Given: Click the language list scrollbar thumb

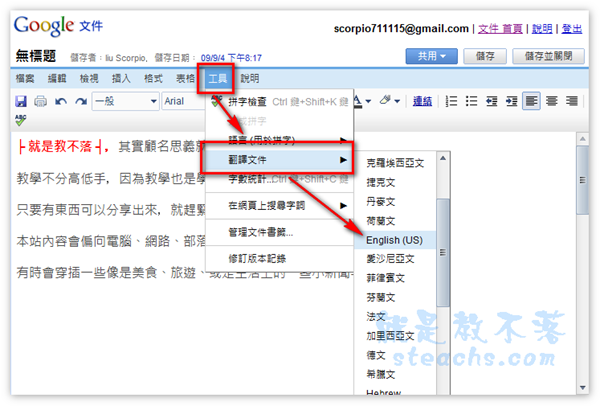Looking at the screenshot, I should pyautogui.click(x=443, y=253).
